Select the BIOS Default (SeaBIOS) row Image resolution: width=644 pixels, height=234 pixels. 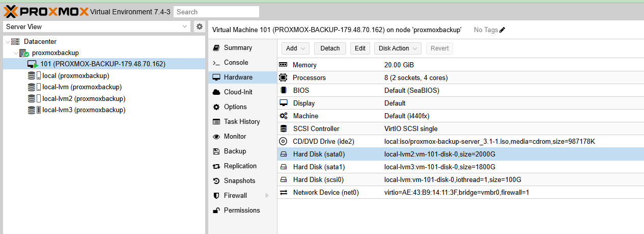(461, 91)
